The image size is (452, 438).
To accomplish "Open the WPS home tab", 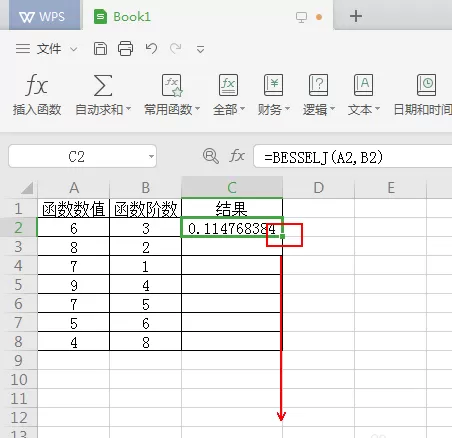I will [x=44, y=16].
